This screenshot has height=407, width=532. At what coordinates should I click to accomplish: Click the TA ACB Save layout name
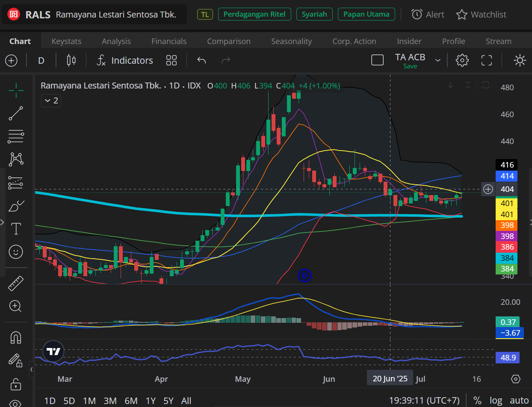[x=410, y=61]
